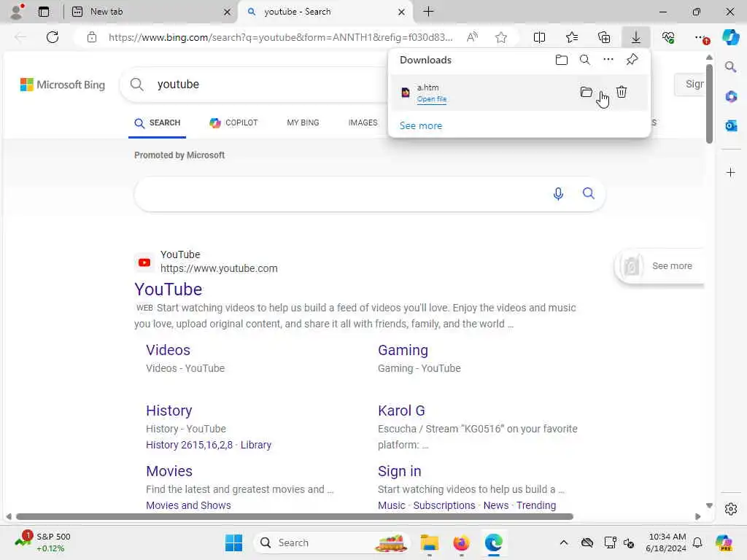Open the Gaming sublink
The width and height of the screenshot is (747, 560).
403,350
